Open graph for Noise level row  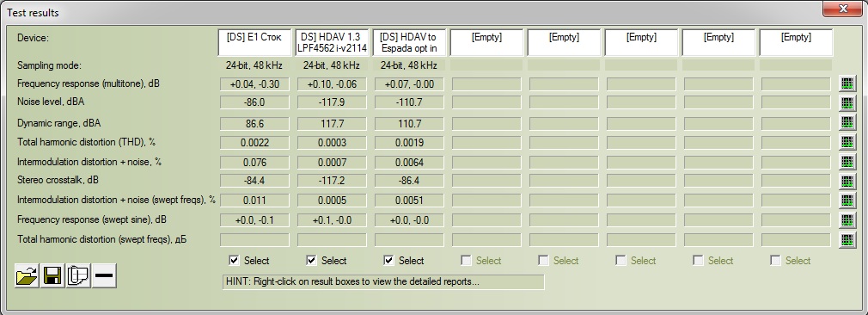847,102
